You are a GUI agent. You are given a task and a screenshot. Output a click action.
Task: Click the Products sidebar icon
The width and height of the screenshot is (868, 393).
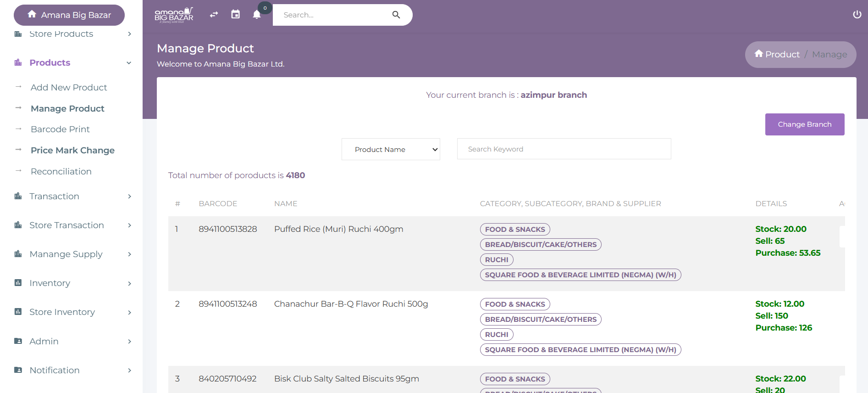tap(18, 62)
